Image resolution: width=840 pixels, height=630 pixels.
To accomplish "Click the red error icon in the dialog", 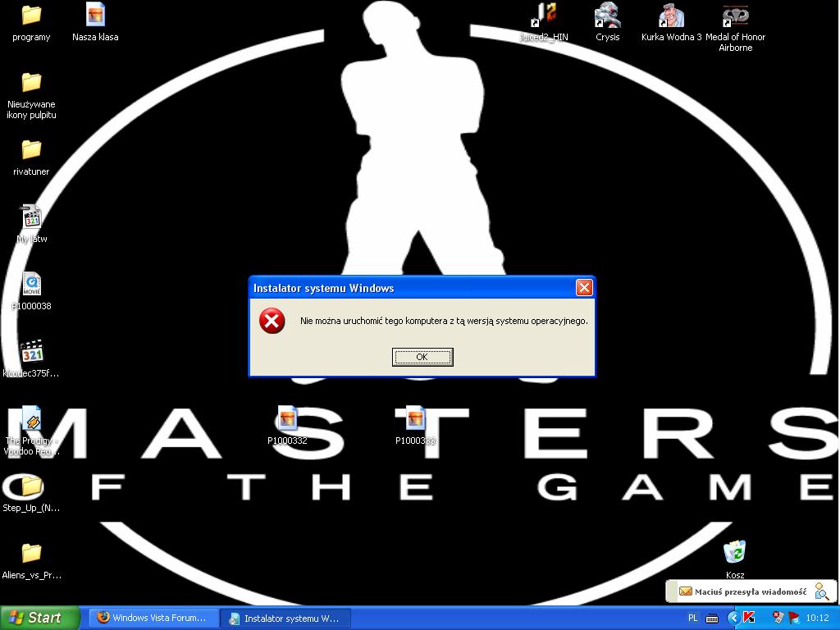I will pyautogui.click(x=272, y=321).
